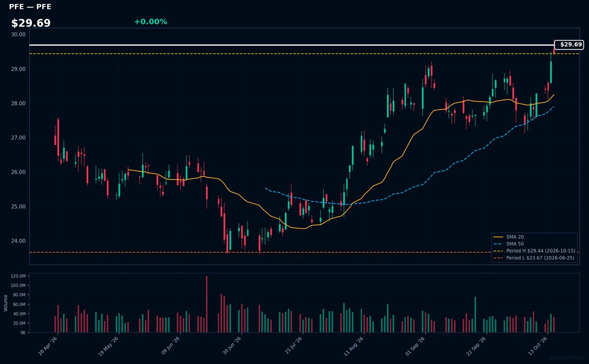Click the tallest green volume bar in September
This screenshot has width=589, height=364.
pyautogui.click(x=475, y=314)
